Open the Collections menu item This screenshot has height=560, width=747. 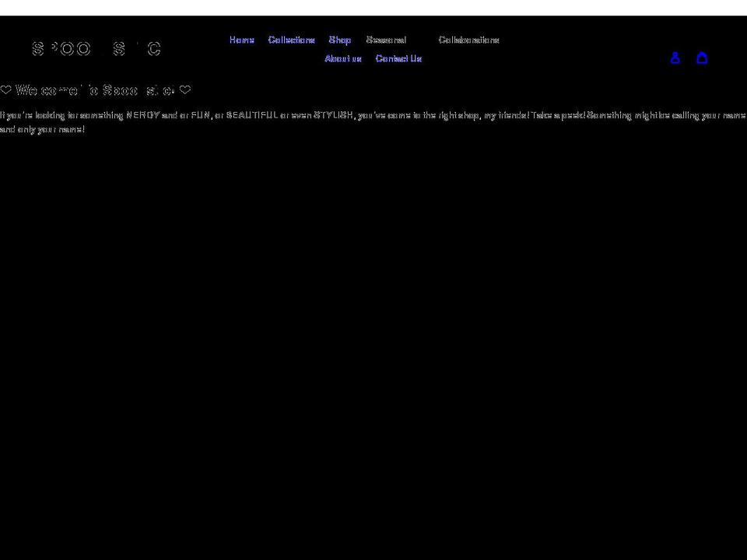pos(292,40)
